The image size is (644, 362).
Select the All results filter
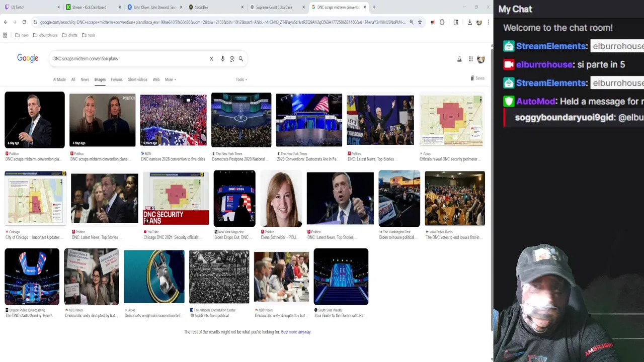pos(73,79)
